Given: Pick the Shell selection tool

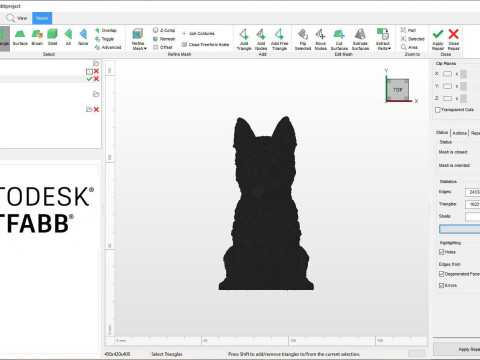Looking at the screenshot, I should point(52,37).
